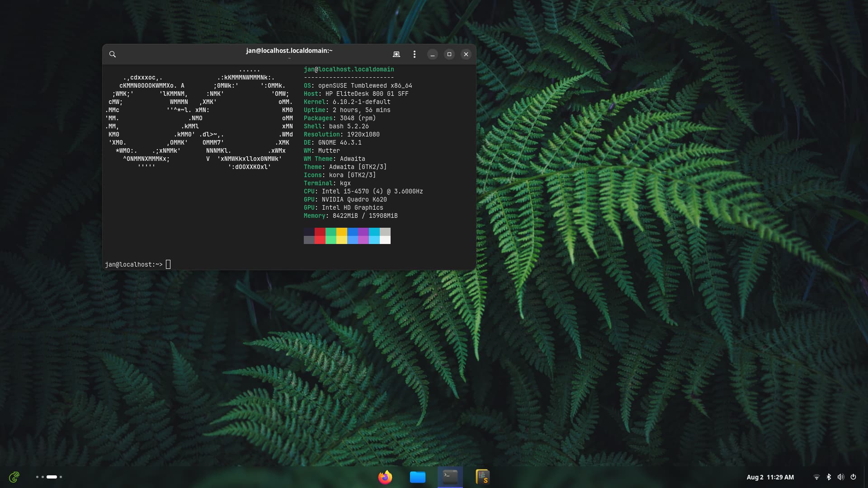868x488 pixels.
Task: Click the Bluetooth status icon
Action: click(x=829, y=477)
